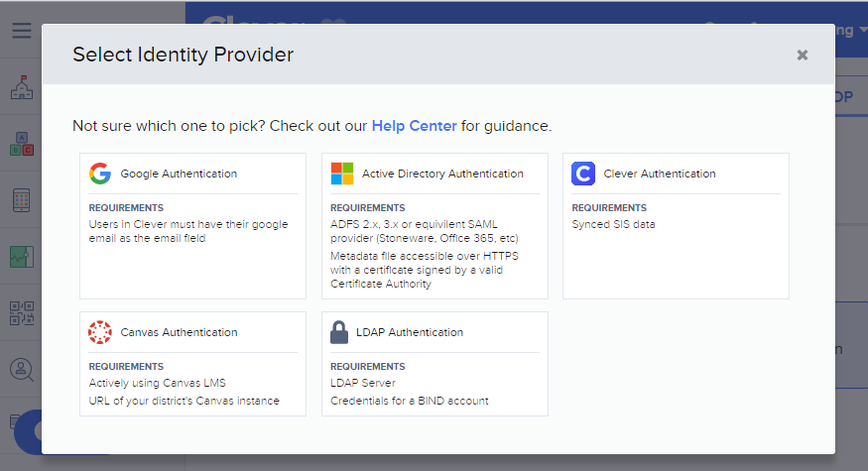The height and width of the screenshot is (471, 868).
Task: Click 'Synced SIS data' requirement text
Action: tap(613, 225)
